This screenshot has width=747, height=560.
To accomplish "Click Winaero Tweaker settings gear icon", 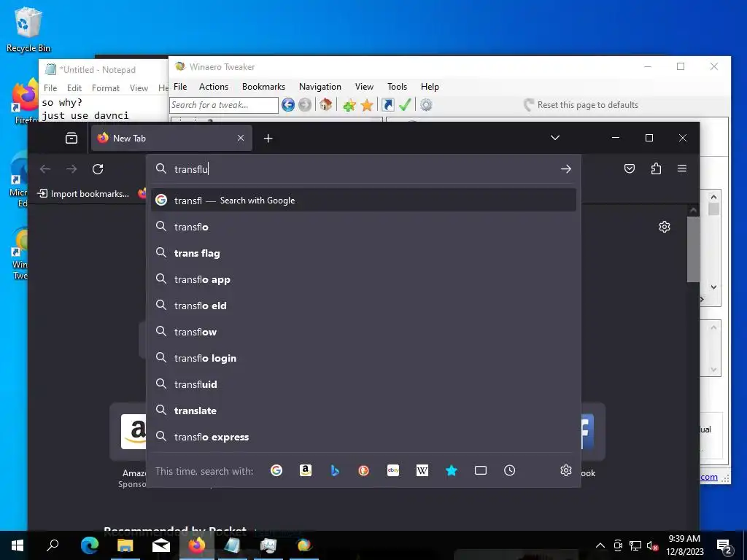I will pos(426,105).
